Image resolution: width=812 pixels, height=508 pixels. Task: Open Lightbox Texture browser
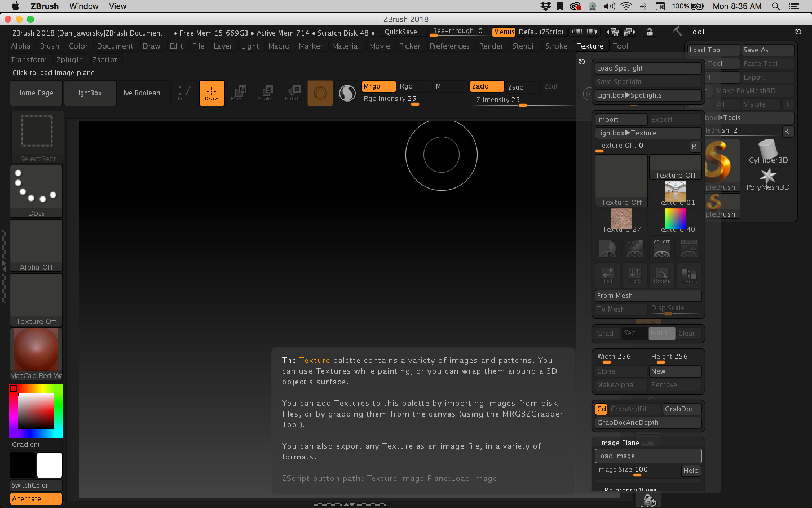(x=648, y=133)
